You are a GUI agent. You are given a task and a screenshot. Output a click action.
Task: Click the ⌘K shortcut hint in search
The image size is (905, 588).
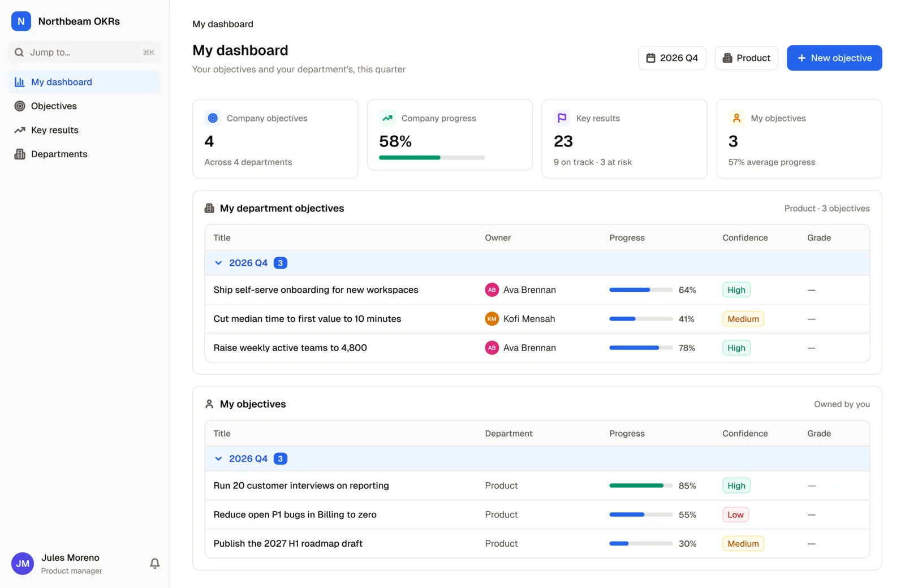149,53
